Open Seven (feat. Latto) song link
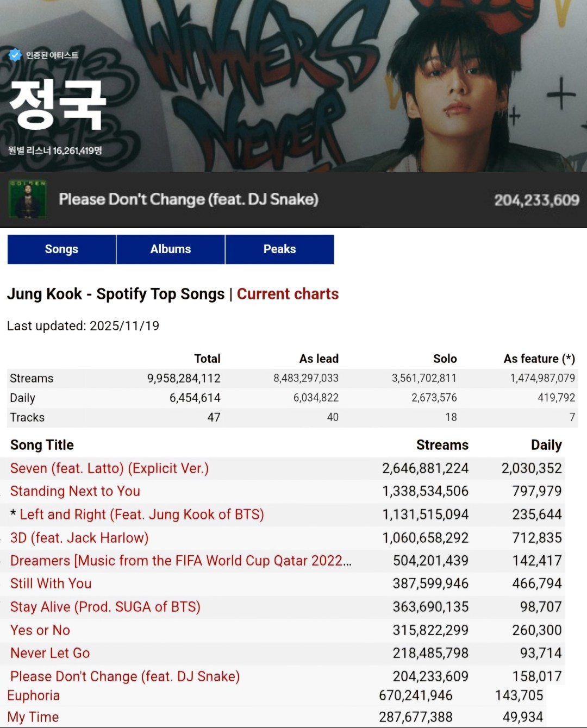Screen dimensions: 587x728 pos(109,468)
